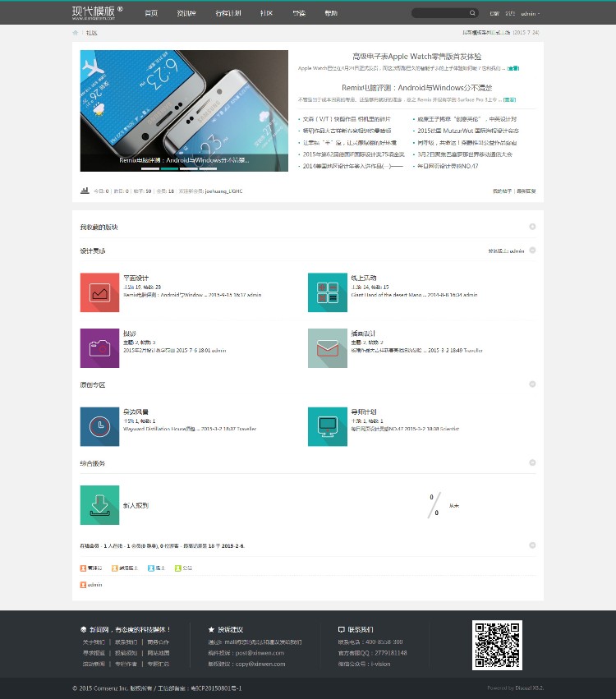Image resolution: width=616 pixels, height=699 pixels.
Task: Click the cube icon beside 新闻网 footer heading
Action: pos(83,629)
